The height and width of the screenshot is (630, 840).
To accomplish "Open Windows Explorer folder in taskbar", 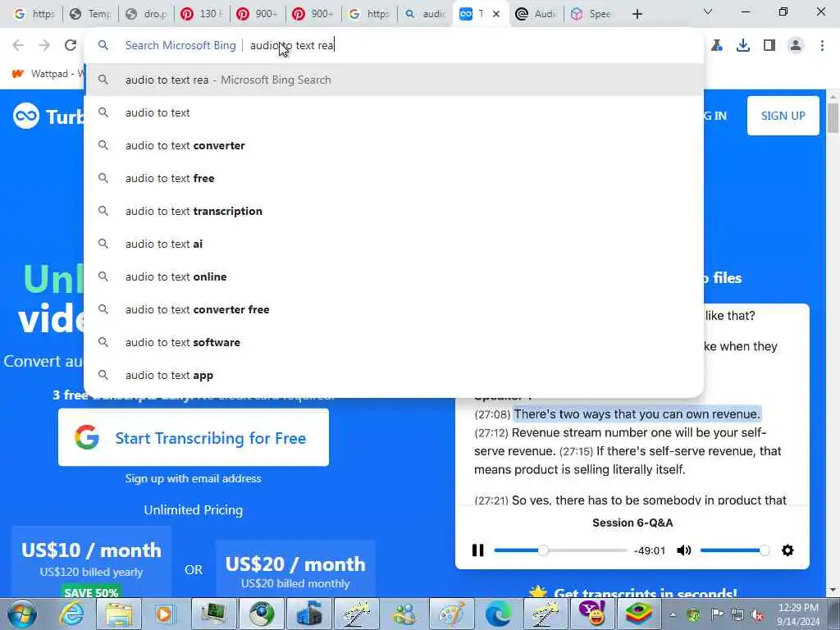I will [118, 614].
